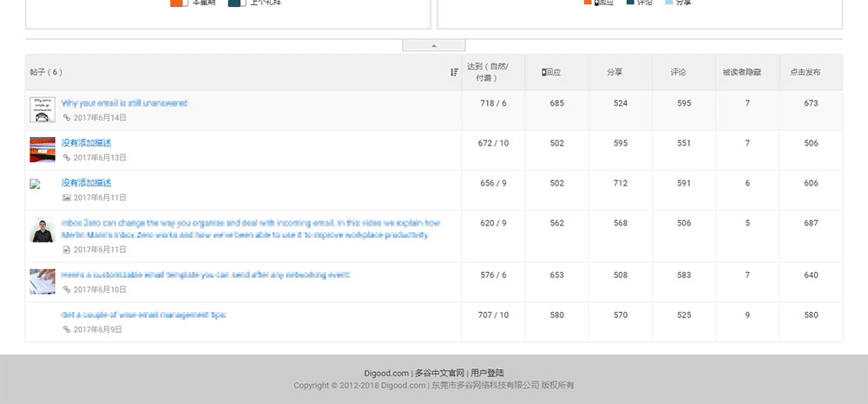Open the orange thumbnail of the June 13 post

tap(42, 150)
